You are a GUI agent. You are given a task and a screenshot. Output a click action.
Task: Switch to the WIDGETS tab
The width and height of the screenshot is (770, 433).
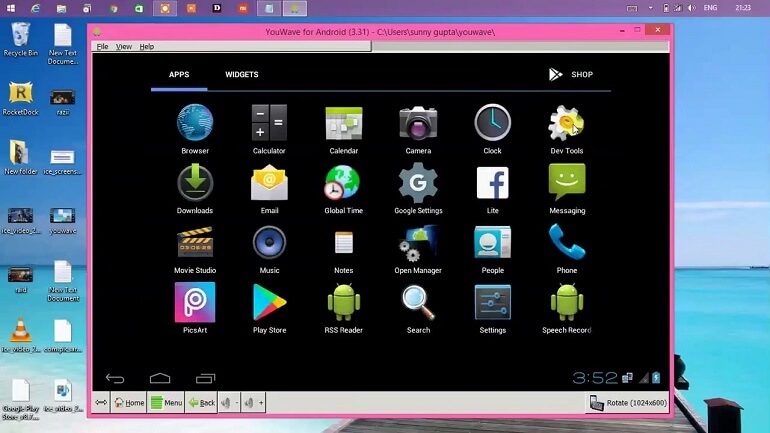pos(242,75)
